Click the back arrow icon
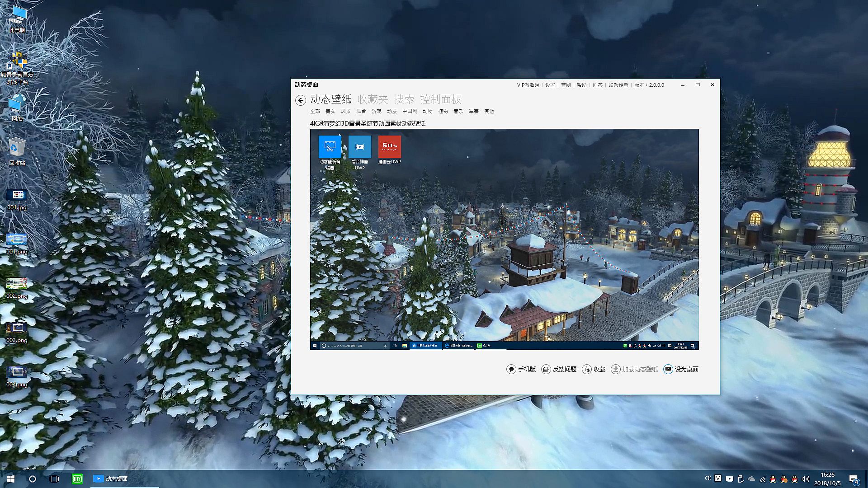868x488 pixels. 300,100
